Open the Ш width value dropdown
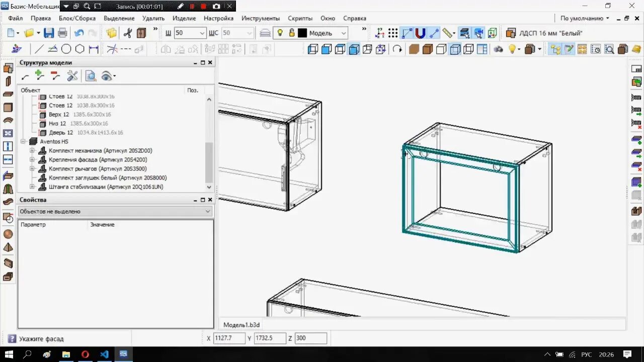The height and width of the screenshot is (362, 644). pos(202,33)
